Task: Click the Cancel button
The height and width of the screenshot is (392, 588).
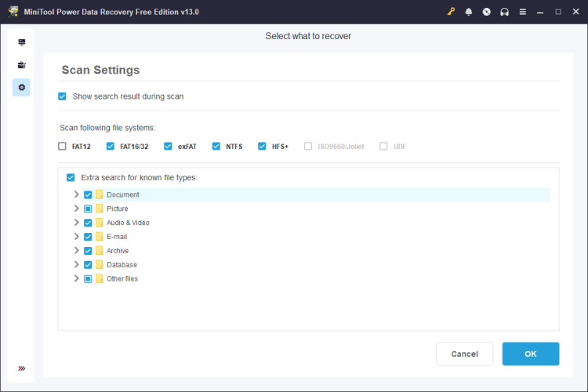Action: coord(464,354)
